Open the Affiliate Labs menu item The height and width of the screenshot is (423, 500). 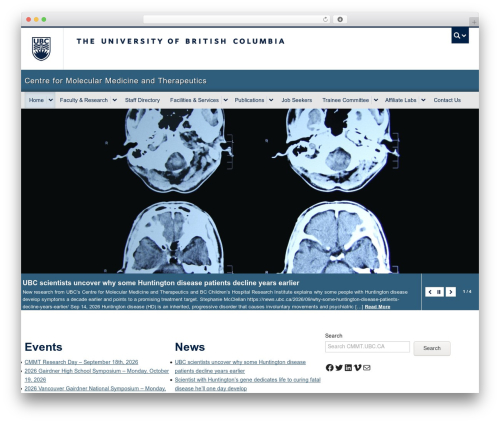pyautogui.click(x=400, y=100)
